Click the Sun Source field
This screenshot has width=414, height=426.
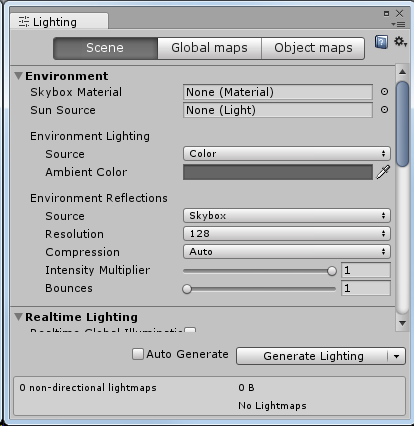278,110
